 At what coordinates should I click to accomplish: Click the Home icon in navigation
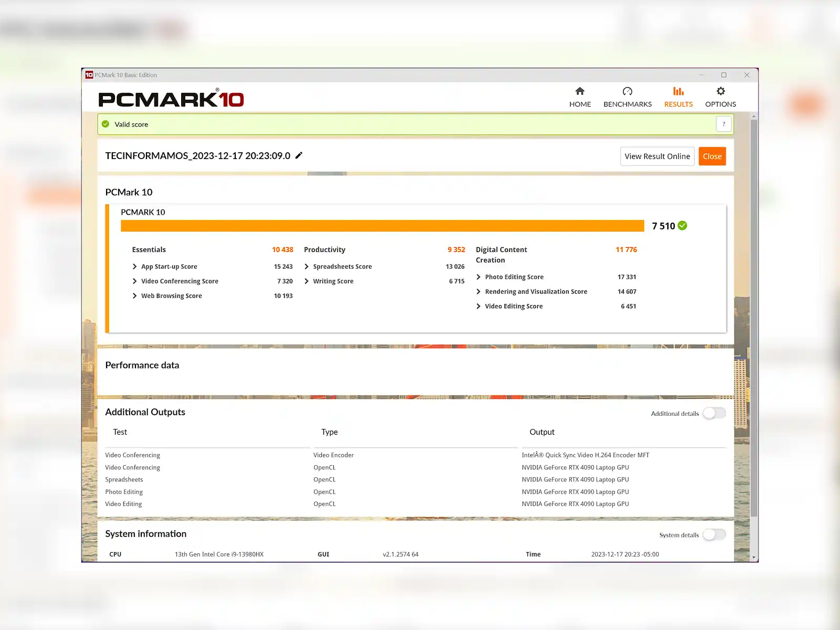point(580,91)
